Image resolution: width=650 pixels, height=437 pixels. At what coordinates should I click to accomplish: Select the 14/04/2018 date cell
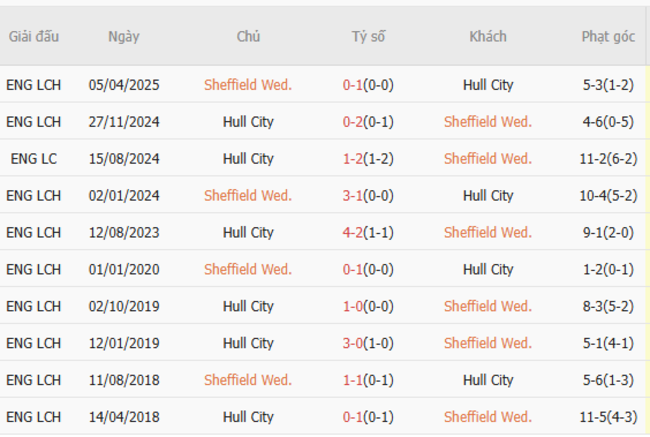pyautogui.click(x=124, y=418)
